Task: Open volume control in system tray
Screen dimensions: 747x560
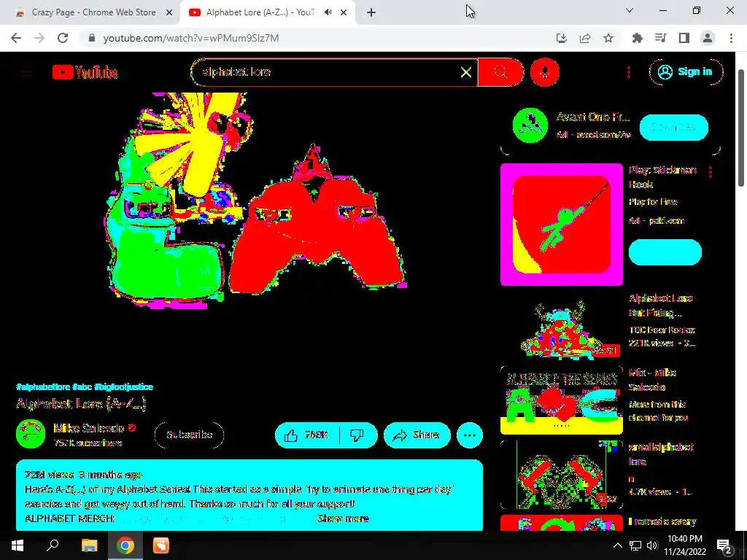Action: [652, 545]
